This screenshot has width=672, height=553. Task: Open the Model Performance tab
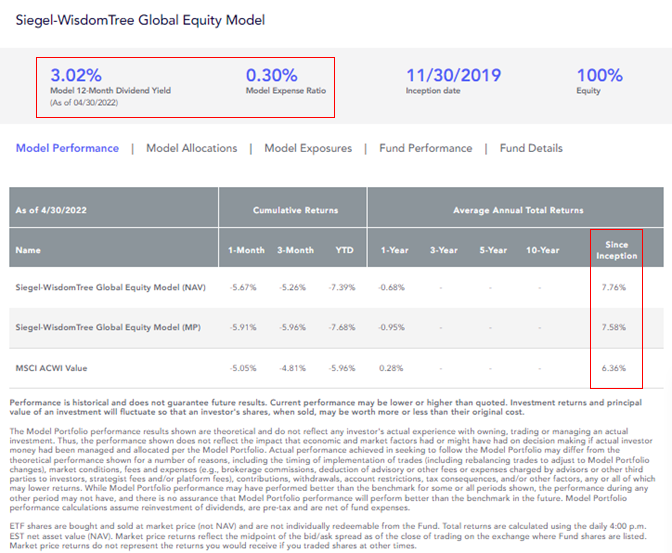pos(67,148)
